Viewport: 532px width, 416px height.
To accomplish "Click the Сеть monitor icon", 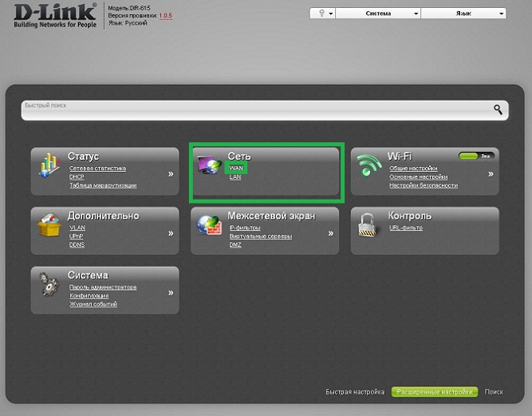I will click(210, 165).
